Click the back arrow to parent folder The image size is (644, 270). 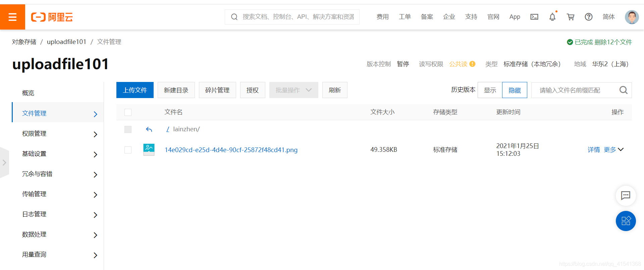[149, 129]
